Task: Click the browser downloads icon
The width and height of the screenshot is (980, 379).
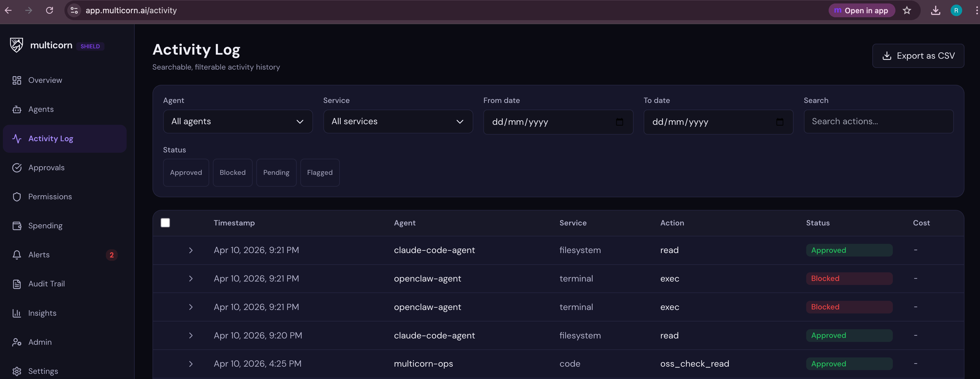Action: click(935, 11)
